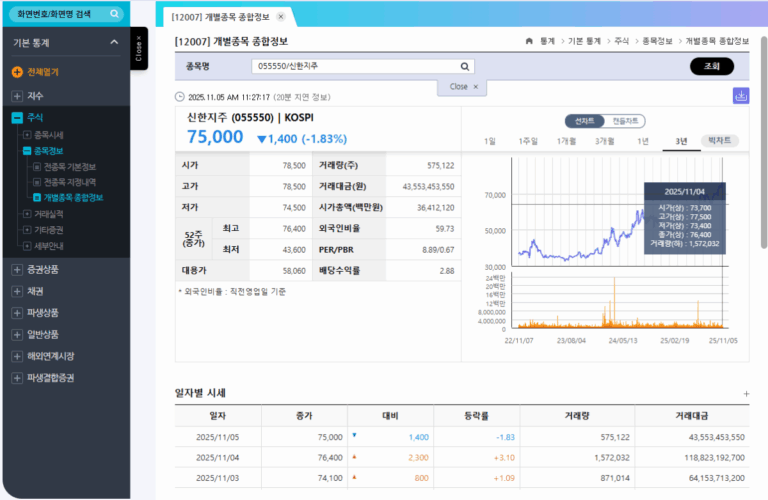
Task: Select the 1개월 chart period tab
Action: click(x=566, y=142)
